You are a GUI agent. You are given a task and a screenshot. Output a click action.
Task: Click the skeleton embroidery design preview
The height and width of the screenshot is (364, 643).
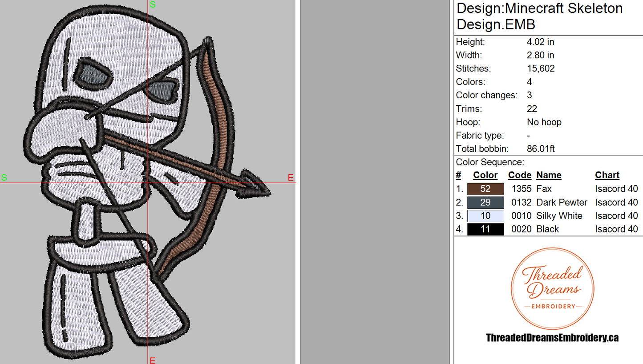click(x=147, y=182)
